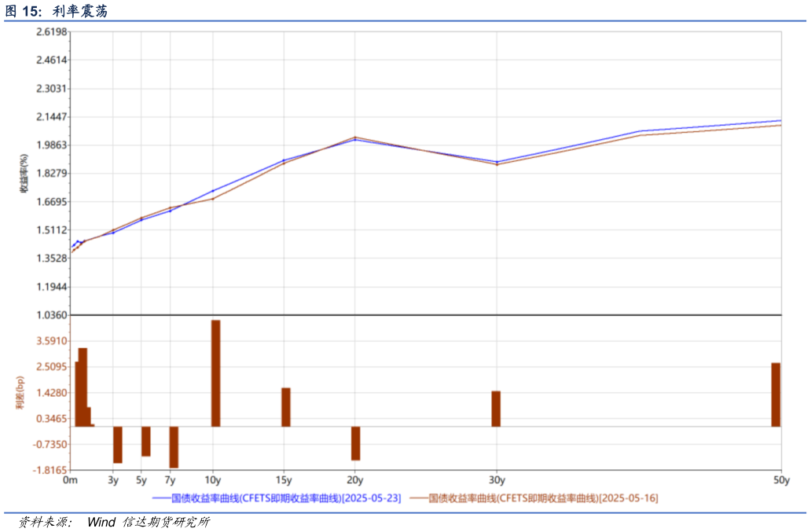Click the blue curve point at 10y
Image resolution: width=811 pixels, height=532 pixels.
click(x=213, y=191)
